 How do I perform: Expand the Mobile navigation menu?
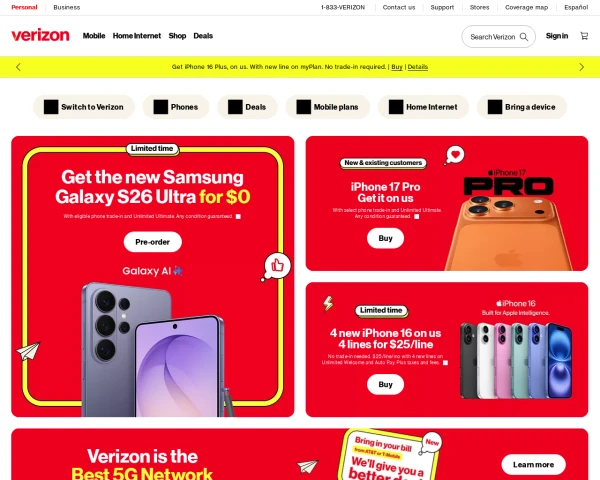[x=94, y=36]
